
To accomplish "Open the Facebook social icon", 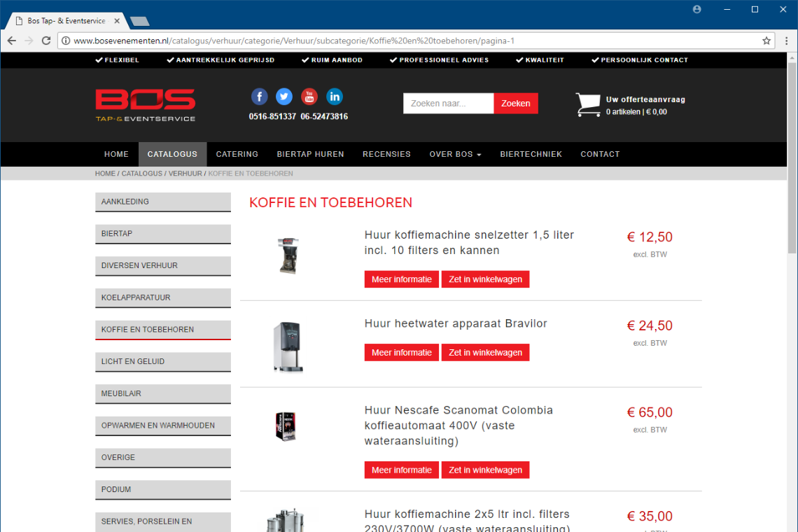I will coord(259,97).
